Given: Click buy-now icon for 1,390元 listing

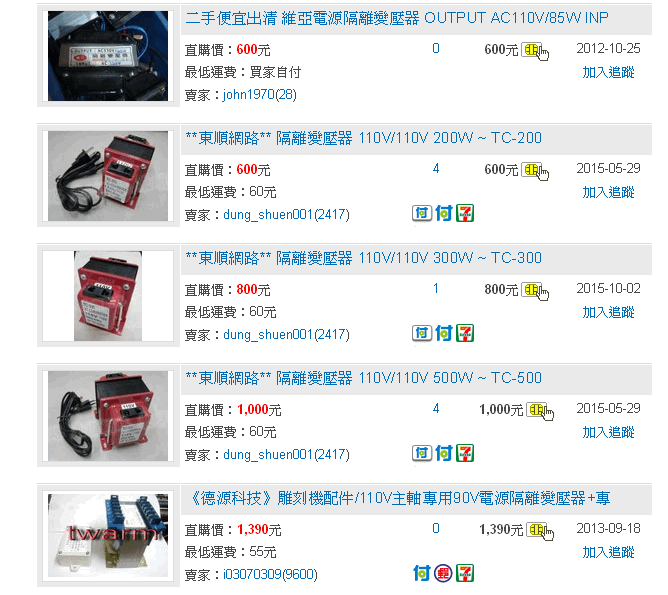Looking at the screenshot, I should point(540,532).
